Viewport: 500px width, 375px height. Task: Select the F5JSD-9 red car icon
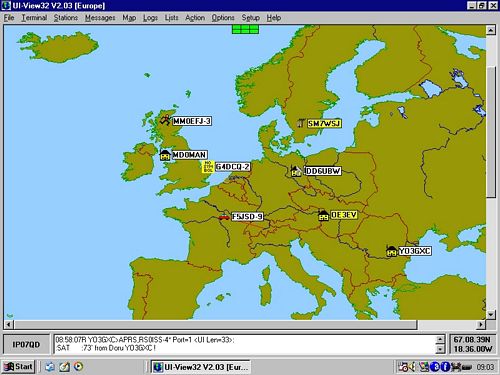click(x=224, y=217)
